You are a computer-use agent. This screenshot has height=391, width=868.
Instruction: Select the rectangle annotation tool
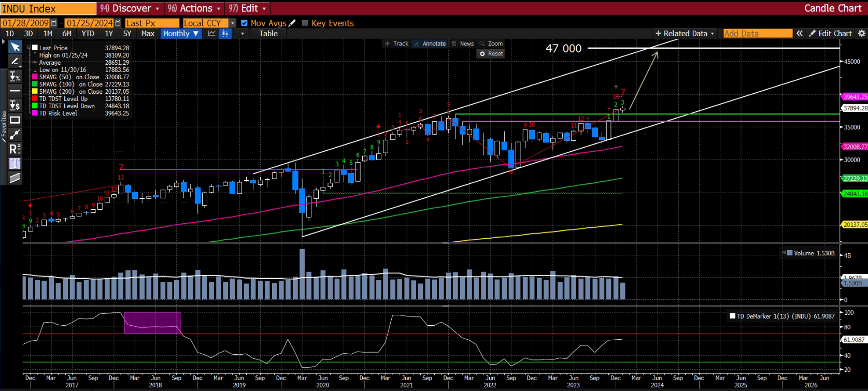15,120
